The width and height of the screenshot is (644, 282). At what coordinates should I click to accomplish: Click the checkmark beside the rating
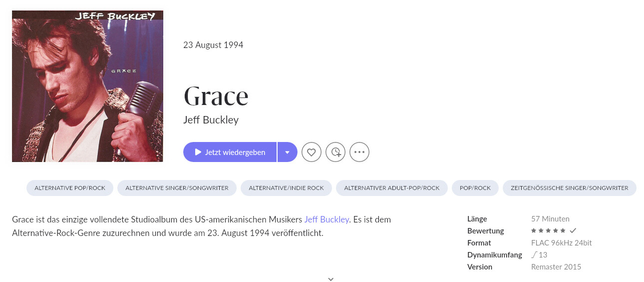coord(573,230)
